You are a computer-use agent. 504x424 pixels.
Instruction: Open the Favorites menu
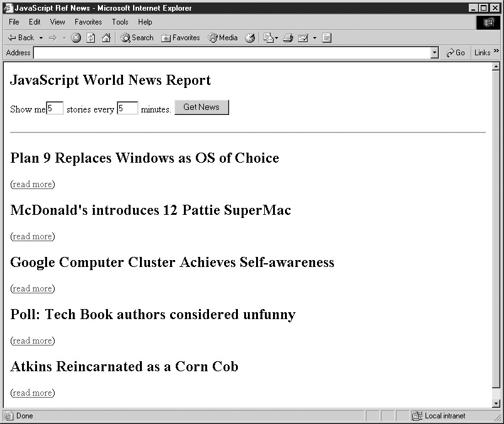tap(88, 22)
